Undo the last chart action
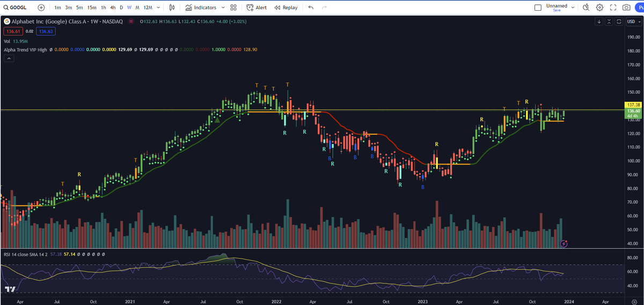Viewport: 644px width, 305px height. pos(311,8)
